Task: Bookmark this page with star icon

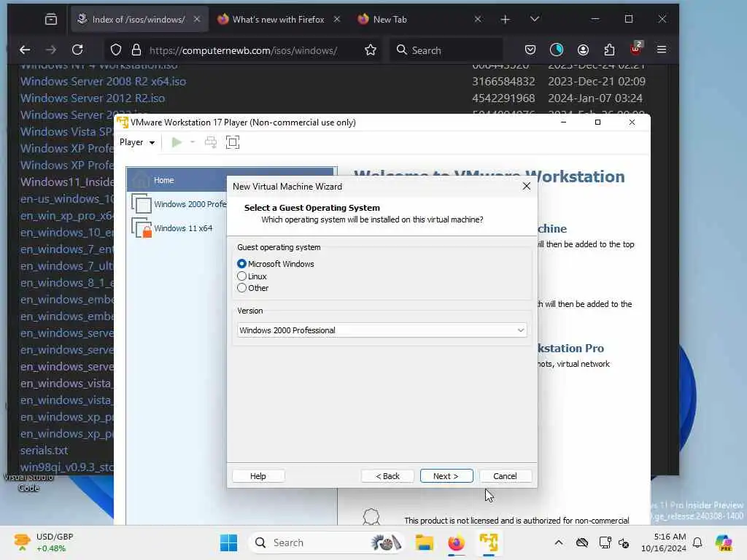Action: click(x=371, y=50)
